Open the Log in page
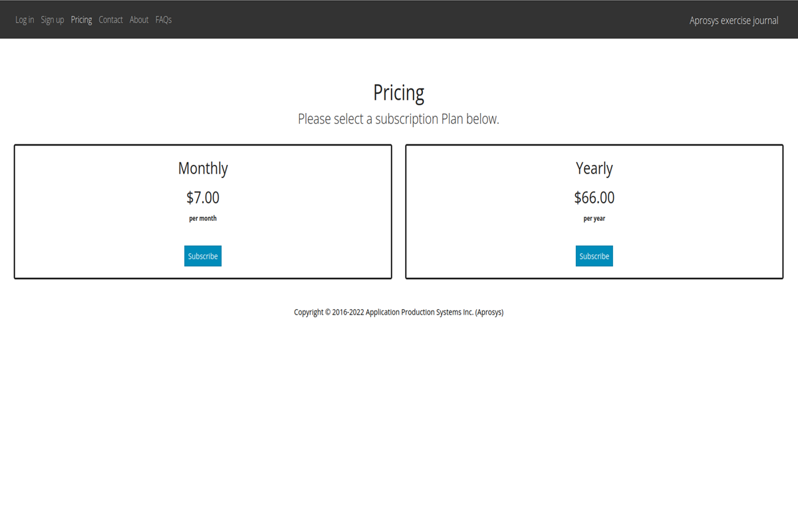Viewport: 798px width, 532px height. (x=25, y=20)
